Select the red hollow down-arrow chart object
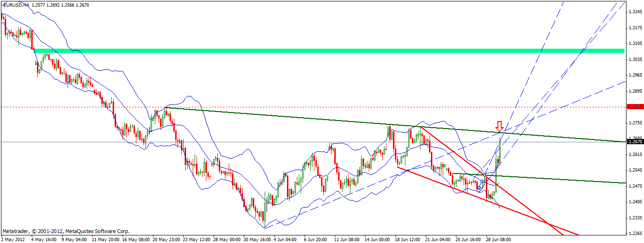The image size is (644, 243). tap(499, 127)
